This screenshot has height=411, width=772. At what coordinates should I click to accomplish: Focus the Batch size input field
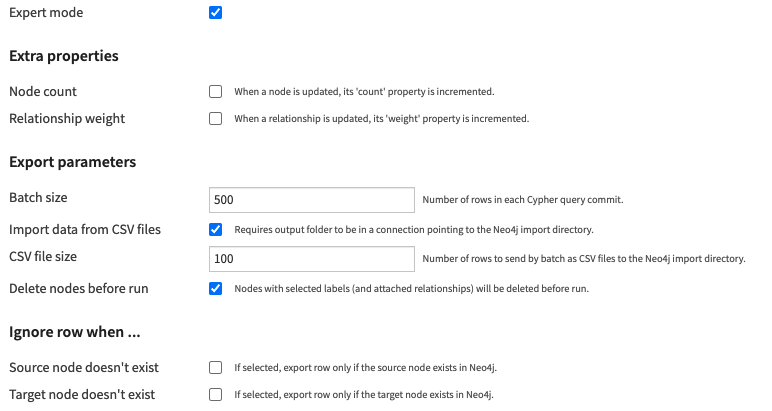[311, 200]
